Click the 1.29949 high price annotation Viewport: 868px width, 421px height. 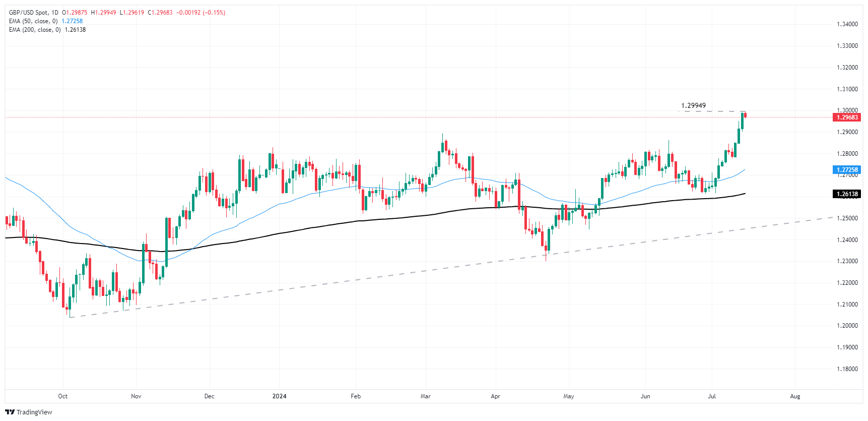pos(693,106)
